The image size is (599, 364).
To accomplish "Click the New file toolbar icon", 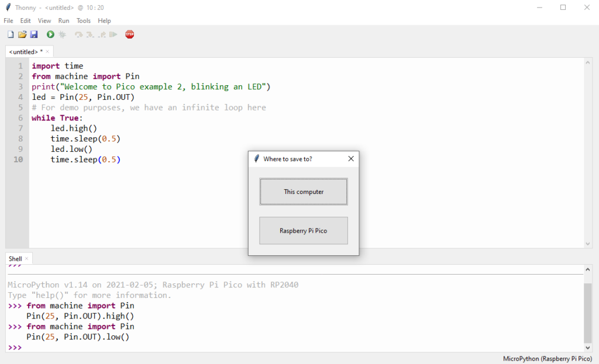I will 11,34.
